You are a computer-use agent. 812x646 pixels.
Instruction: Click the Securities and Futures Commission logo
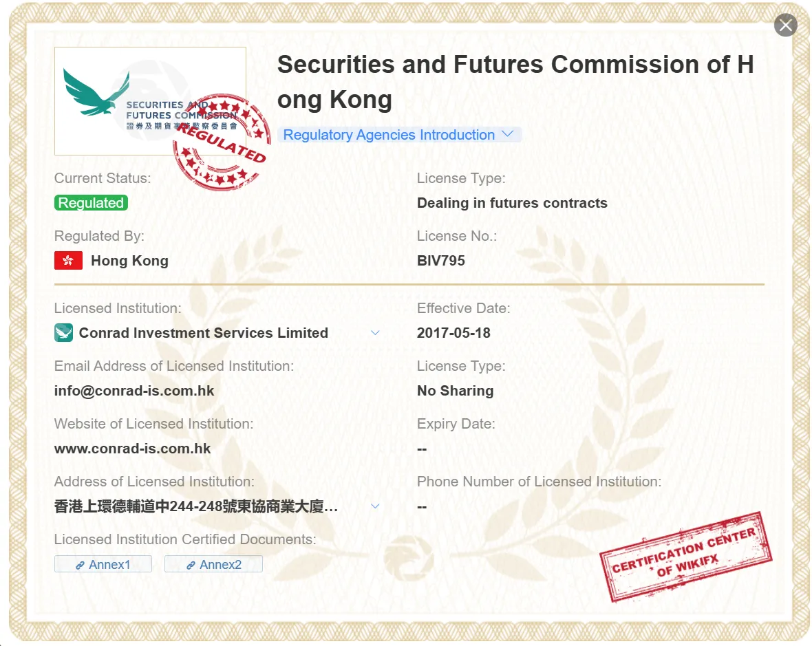pyautogui.click(x=150, y=101)
